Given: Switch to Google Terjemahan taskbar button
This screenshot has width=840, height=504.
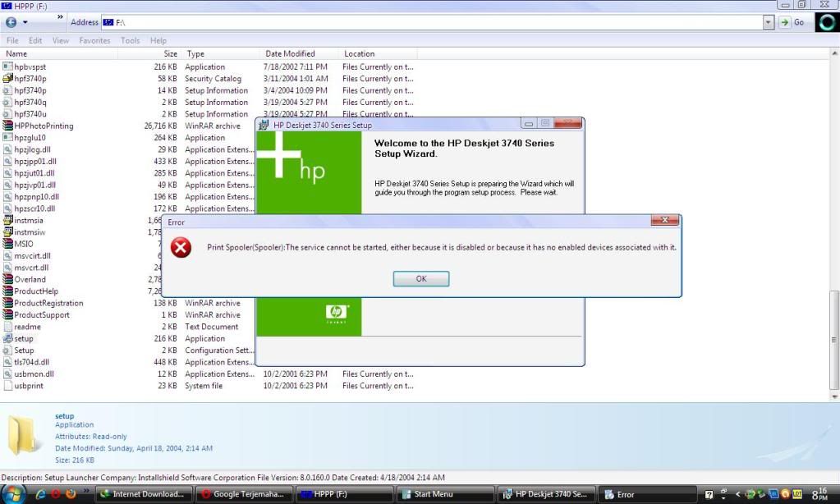Looking at the screenshot, I should pyautogui.click(x=244, y=494).
